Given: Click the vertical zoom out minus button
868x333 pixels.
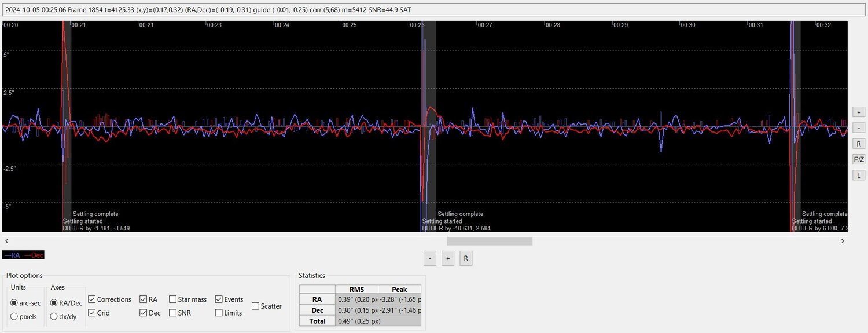Looking at the screenshot, I should pyautogui.click(x=859, y=128).
